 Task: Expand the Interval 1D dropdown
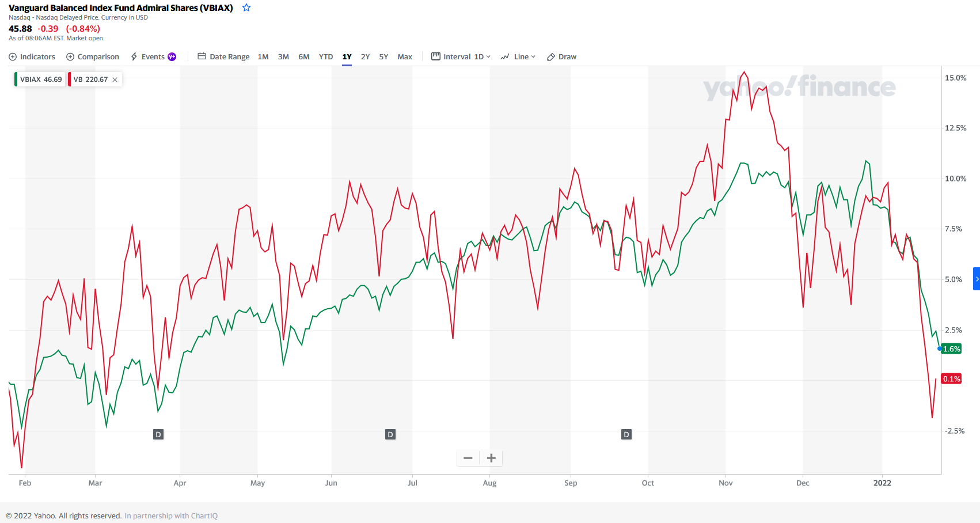click(461, 56)
